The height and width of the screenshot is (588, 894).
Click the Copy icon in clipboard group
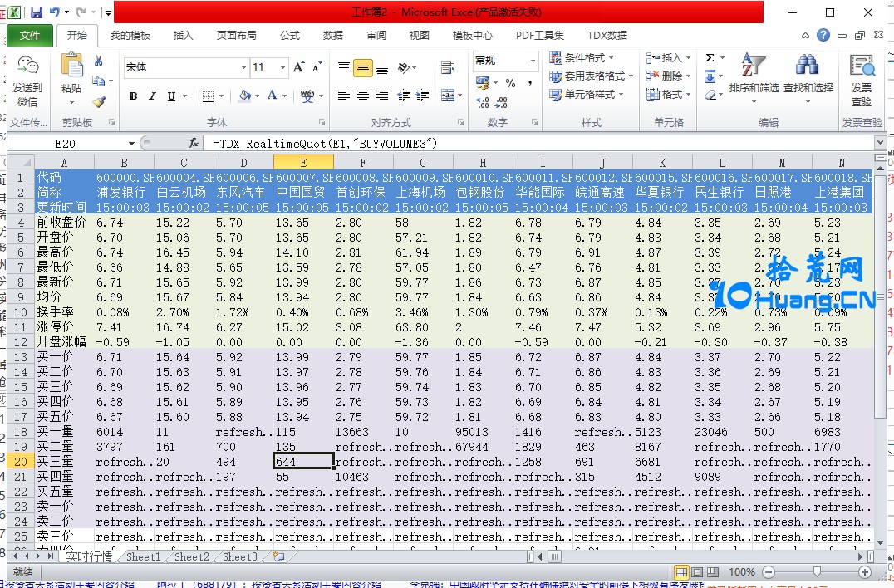pos(99,81)
